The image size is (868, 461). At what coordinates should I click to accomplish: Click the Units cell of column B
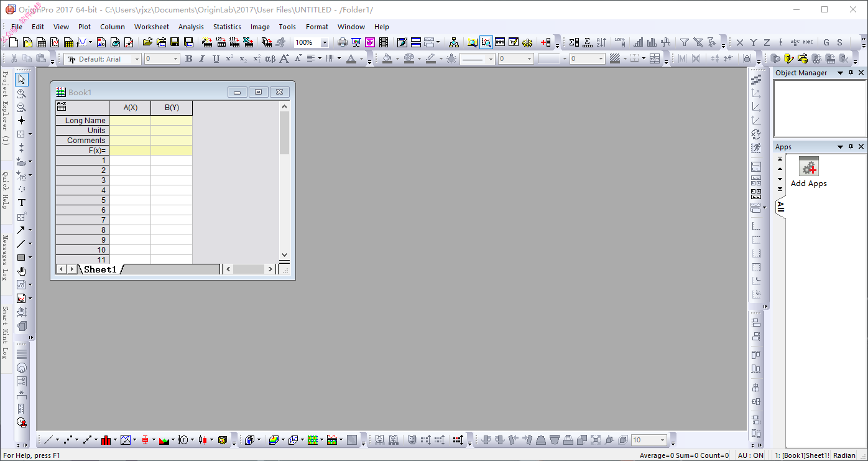(172, 131)
